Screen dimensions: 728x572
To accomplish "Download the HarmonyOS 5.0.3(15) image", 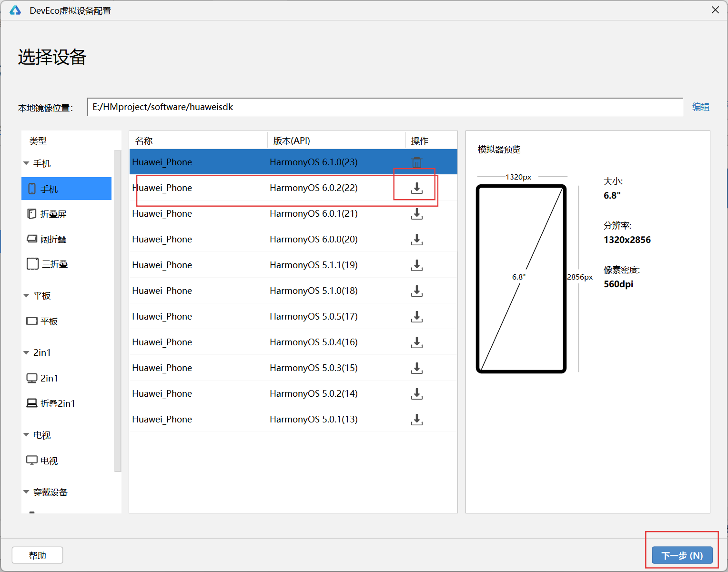I will 417,368.
